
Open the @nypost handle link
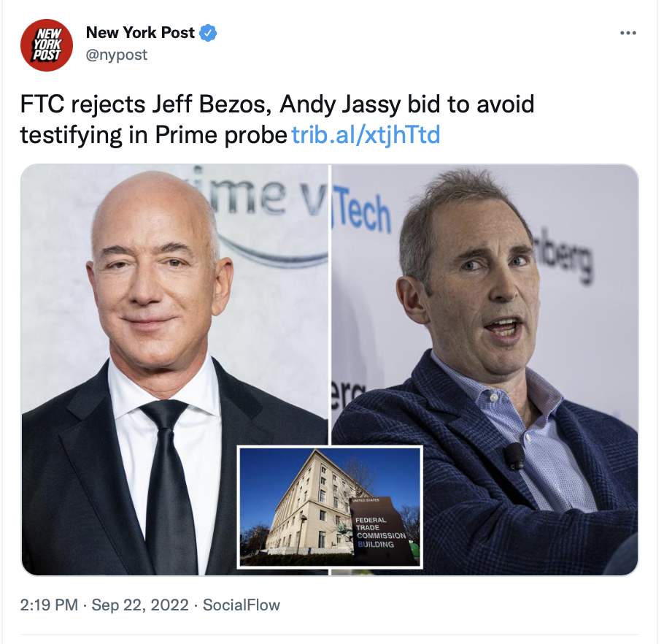pos(117,55)
